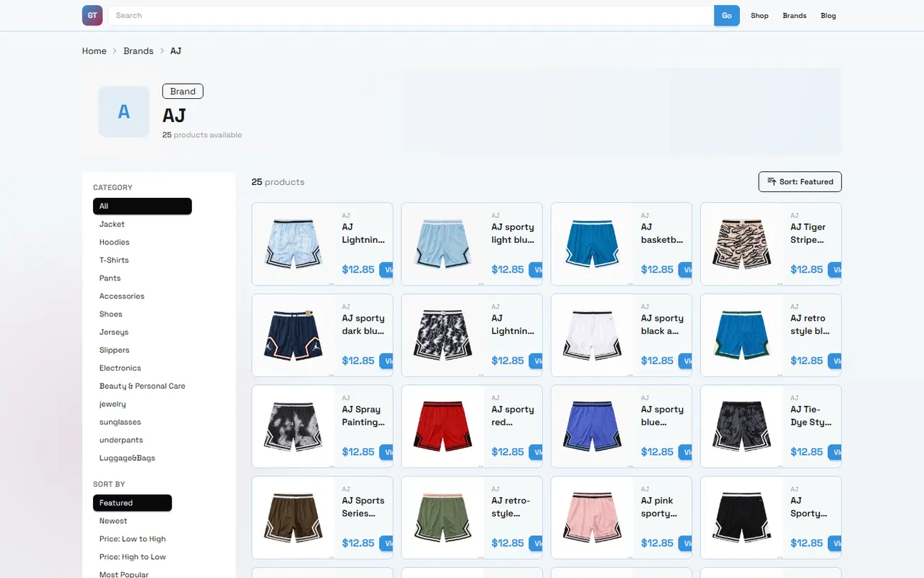The height and width of the screenshot is (578, 924).
Task: Filter by Luggage&Bags category
Action: tap(127, 458)
